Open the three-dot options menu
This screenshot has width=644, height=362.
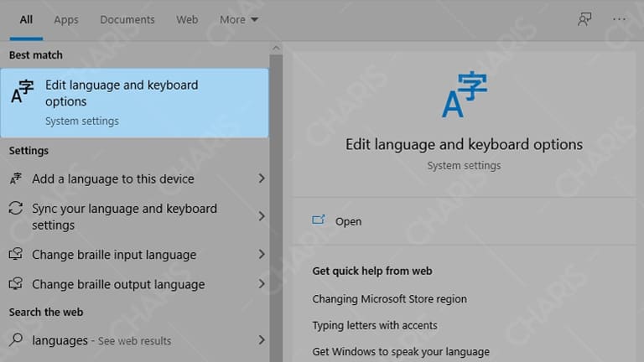click(x=619, y=19)
